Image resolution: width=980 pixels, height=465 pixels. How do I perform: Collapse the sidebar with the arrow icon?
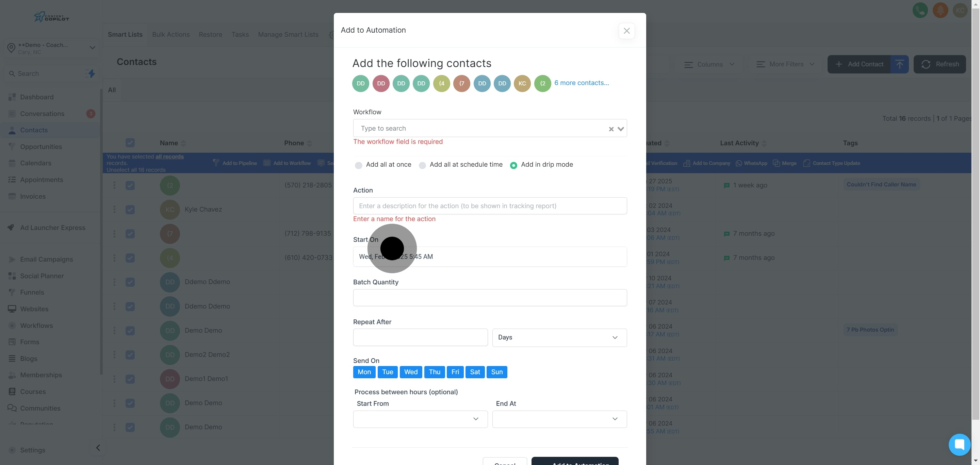98,448
